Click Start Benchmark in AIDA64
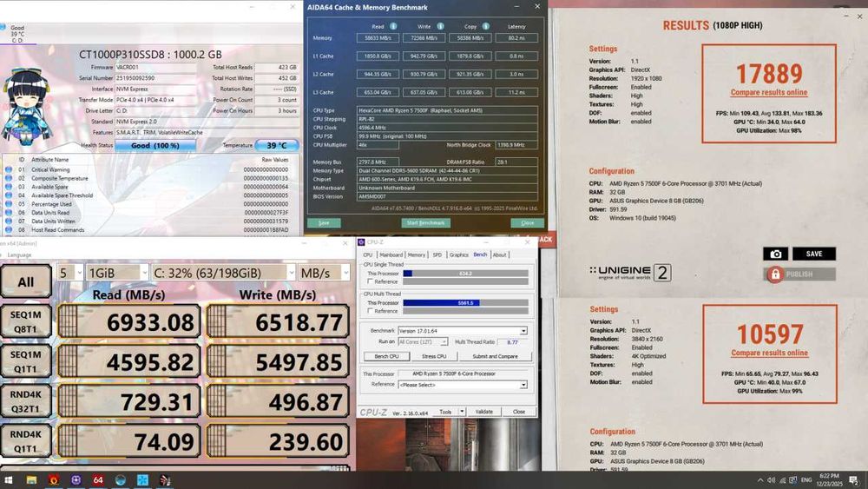This screenshot has width=868, height=489. pos(425,222)
